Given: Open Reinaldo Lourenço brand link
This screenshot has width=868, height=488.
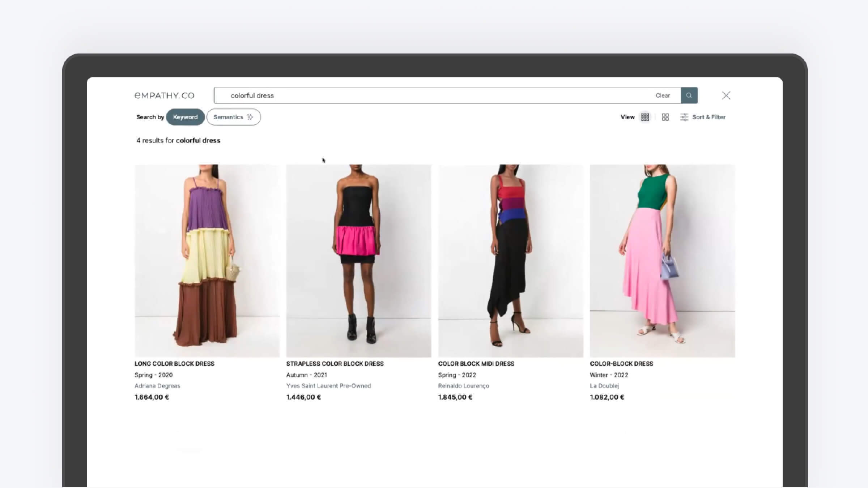Looking at the screenshot, I should coord(463,386).
